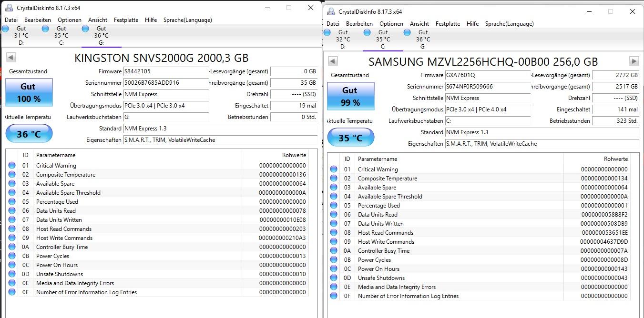Click status orb for C: drive in left window
This screenshot has width=644, height=318.
pos(45,29)
